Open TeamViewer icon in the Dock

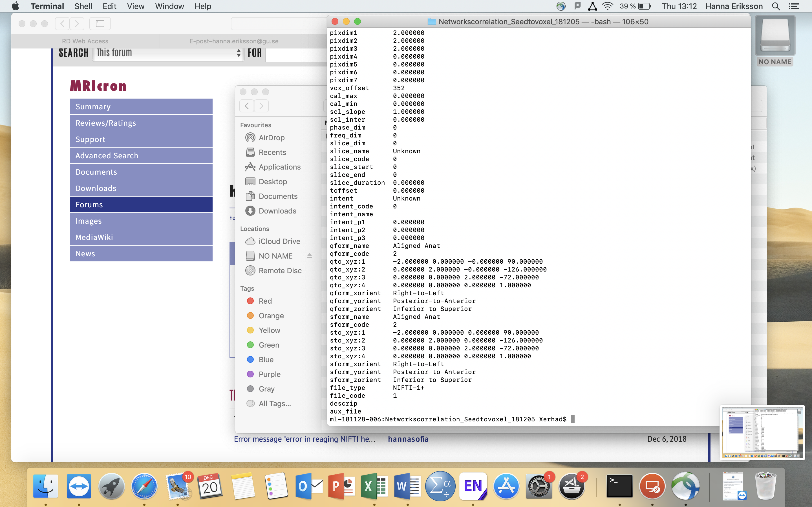(x=79, y=486)
